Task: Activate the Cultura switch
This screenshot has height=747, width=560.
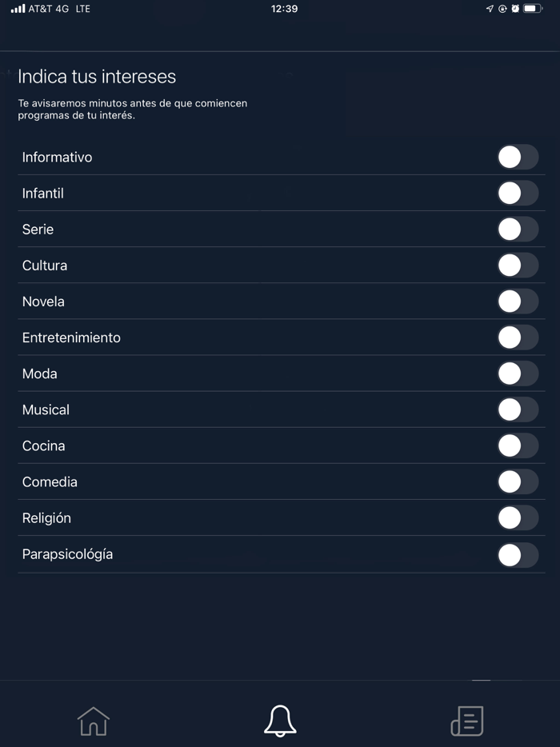Action: tap(518, 266)
